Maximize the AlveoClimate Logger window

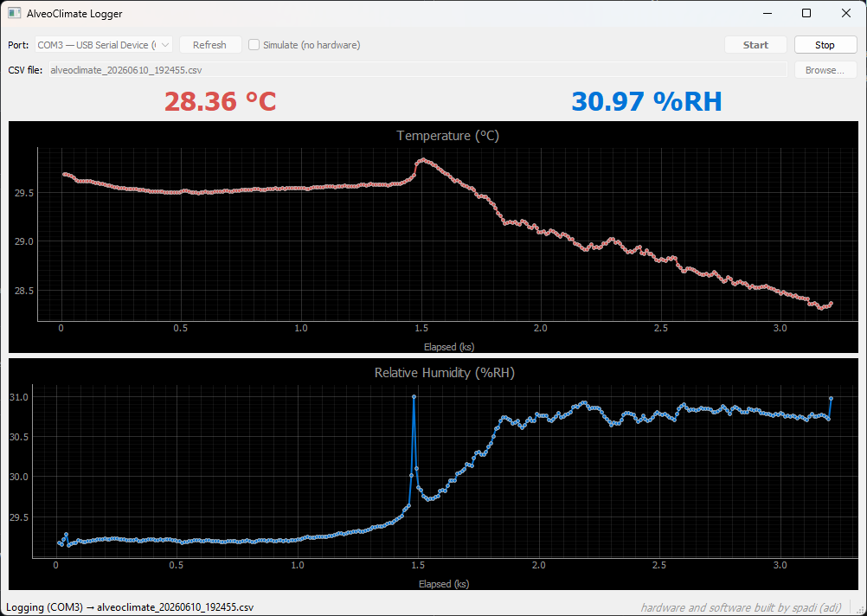pos(806,13)
